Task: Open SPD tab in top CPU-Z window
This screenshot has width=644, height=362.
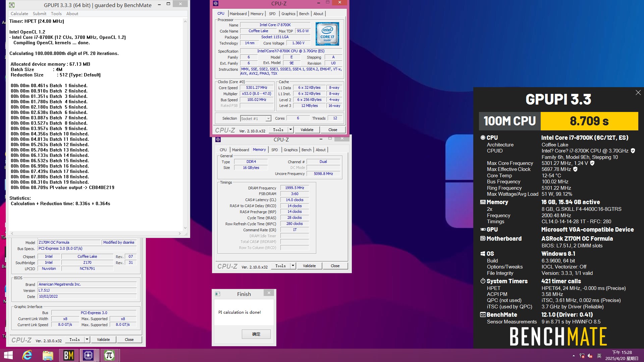Action: [x=272, y=14]
